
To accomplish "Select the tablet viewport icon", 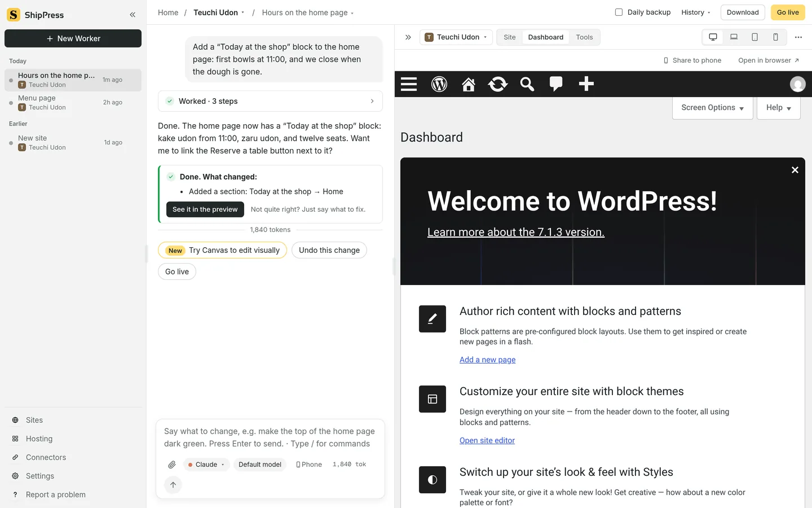I will tap(754, 37).
